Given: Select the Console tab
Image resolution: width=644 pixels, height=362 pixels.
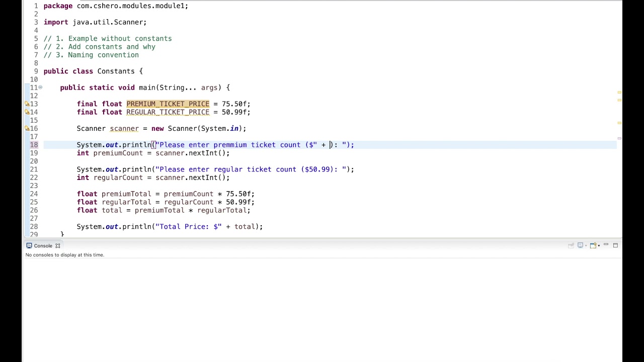Looking at the screenshot, I should [43, 246].
